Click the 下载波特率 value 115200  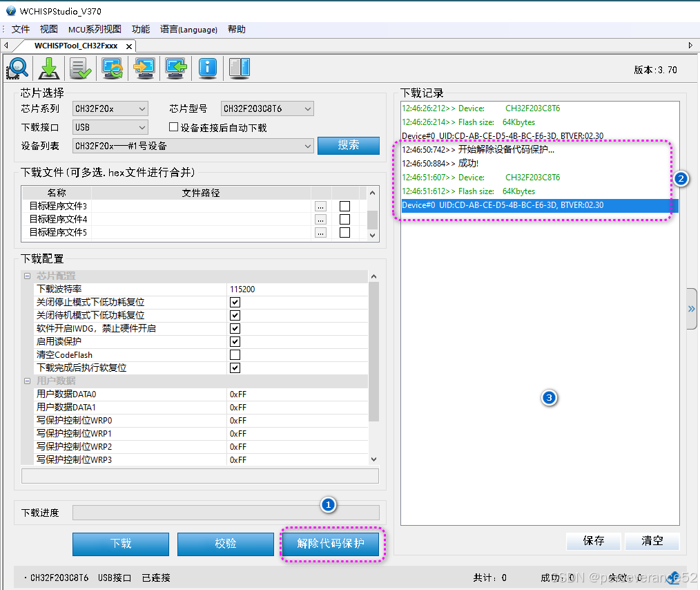(x=298, y=289)
